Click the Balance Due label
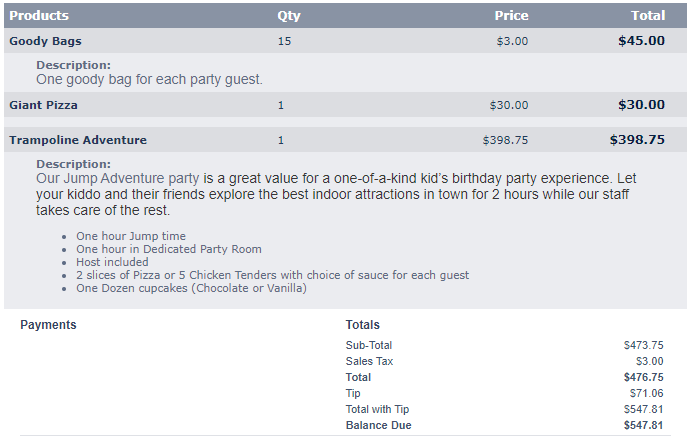The width and height of the screenshot is (692, 440). click(378, 425)
